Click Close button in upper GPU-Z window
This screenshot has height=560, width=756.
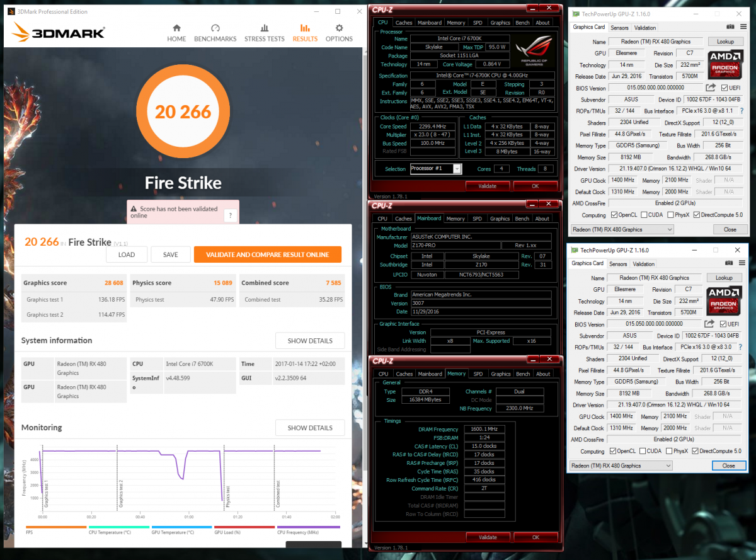pos(730,229)
